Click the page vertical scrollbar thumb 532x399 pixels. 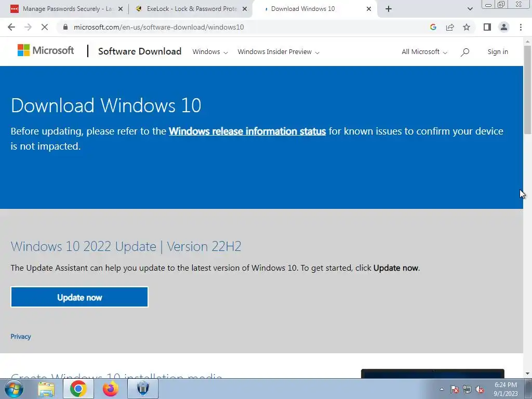tap(528, 89)
